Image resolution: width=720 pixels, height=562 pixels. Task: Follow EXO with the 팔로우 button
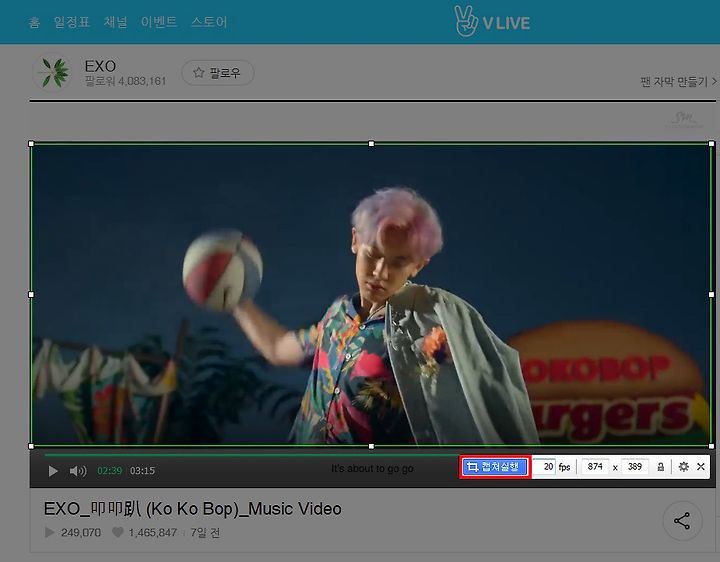click(x=218, y=73)
